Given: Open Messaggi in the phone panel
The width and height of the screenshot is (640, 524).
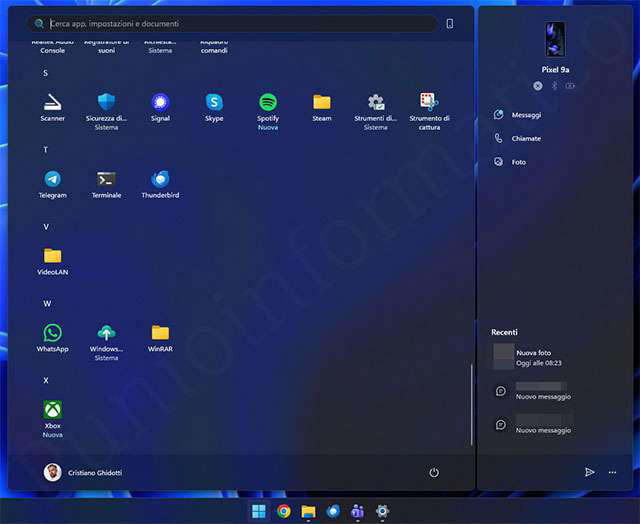Looking at the screenshot, I should coord(517,115).
